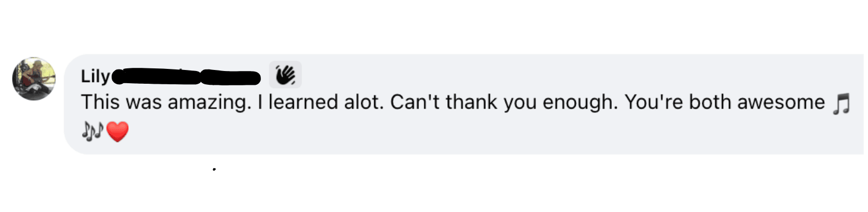The width and height of the screenshot is (868, 212).
Task: Click the blacked-out surname next to Lily
Action: (x=186, y=77)
